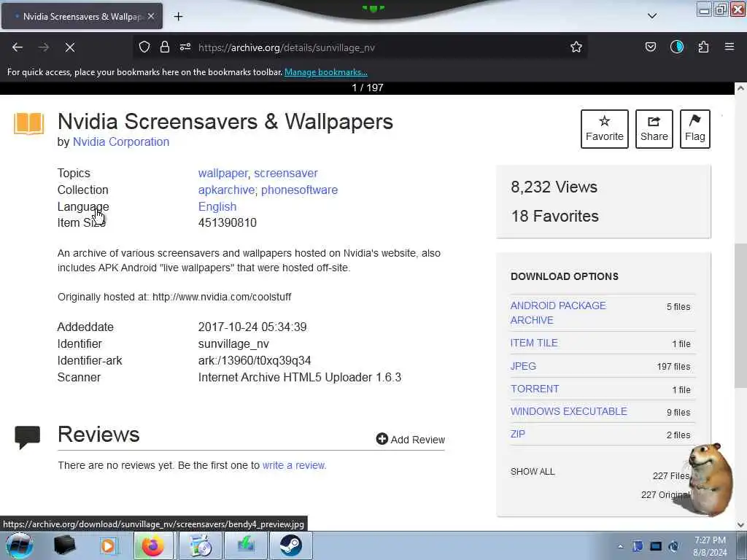Open the disc notepad taskbar application
747x560 pixels.
pyautogui.click(x=201, y=545)
